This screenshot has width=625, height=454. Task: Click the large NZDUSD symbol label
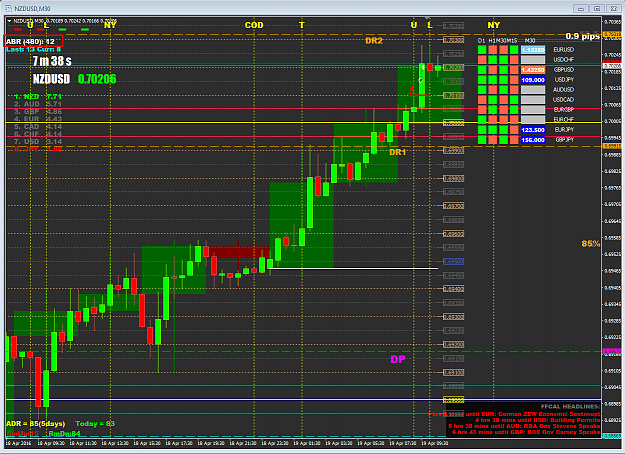[51, 79]
